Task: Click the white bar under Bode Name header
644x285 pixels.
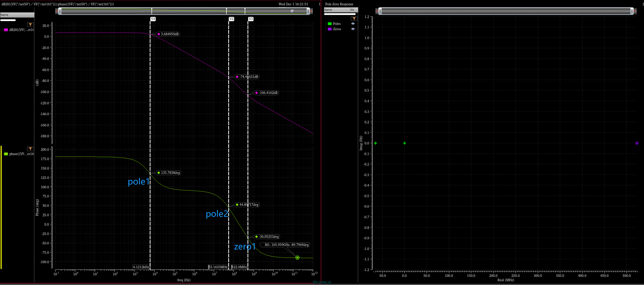Action: [x=8, y=20]
